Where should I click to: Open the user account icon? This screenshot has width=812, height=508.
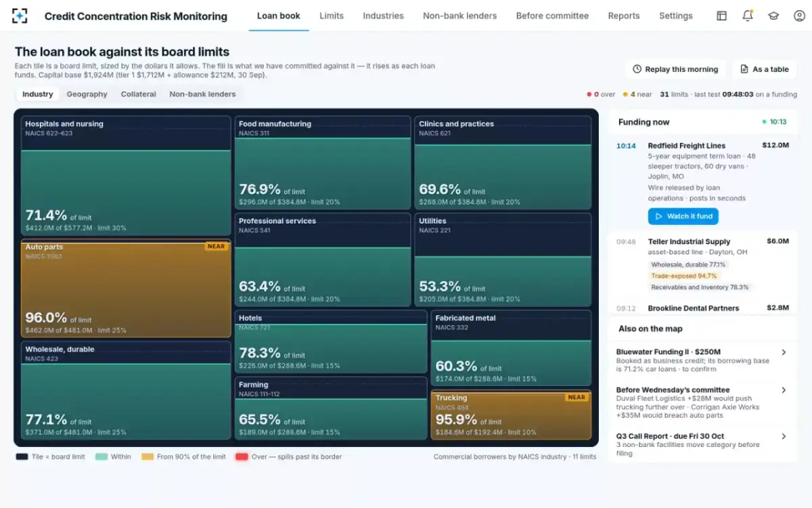(x=799, y=16)
